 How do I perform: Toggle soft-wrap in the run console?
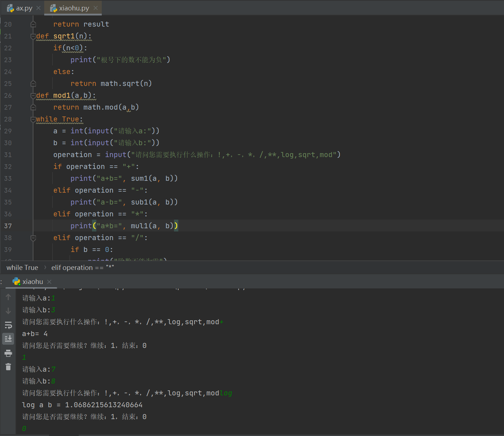[x=8, y=325]
